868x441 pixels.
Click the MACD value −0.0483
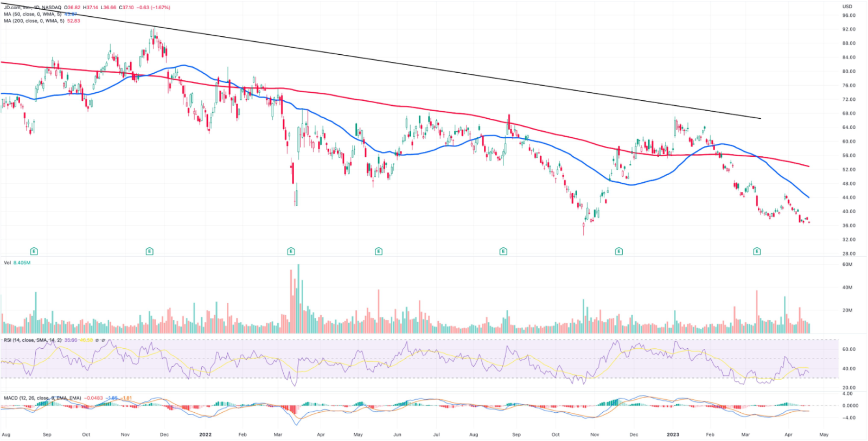pyautogui.click(x=93, y=398)
